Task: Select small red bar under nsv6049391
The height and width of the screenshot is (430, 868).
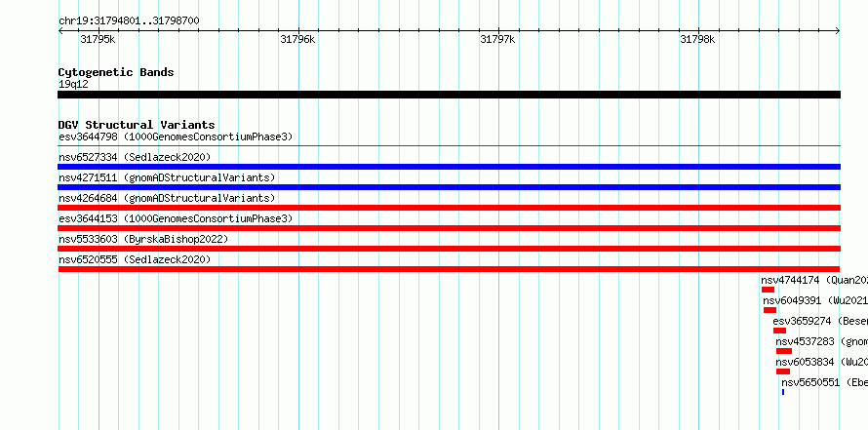Action: (x=770, y=310)
